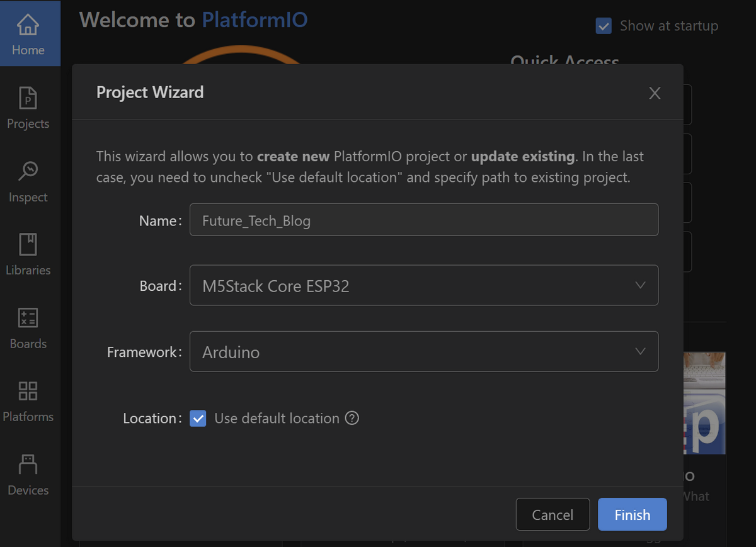Click the project Name input field
This screenshot has height=547, width=756.
tap(424, 220)
